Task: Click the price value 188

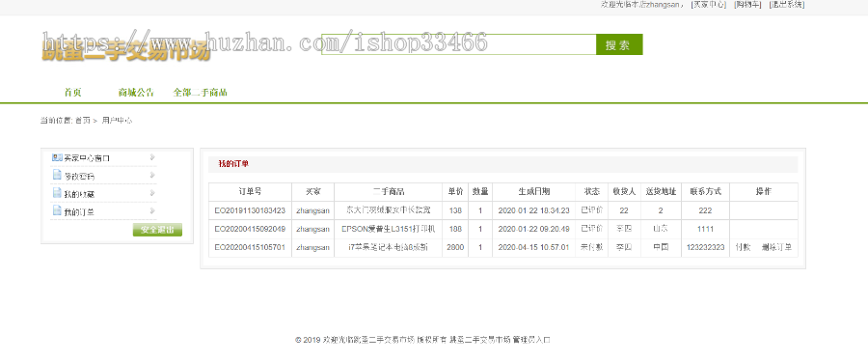Action: 455,229
